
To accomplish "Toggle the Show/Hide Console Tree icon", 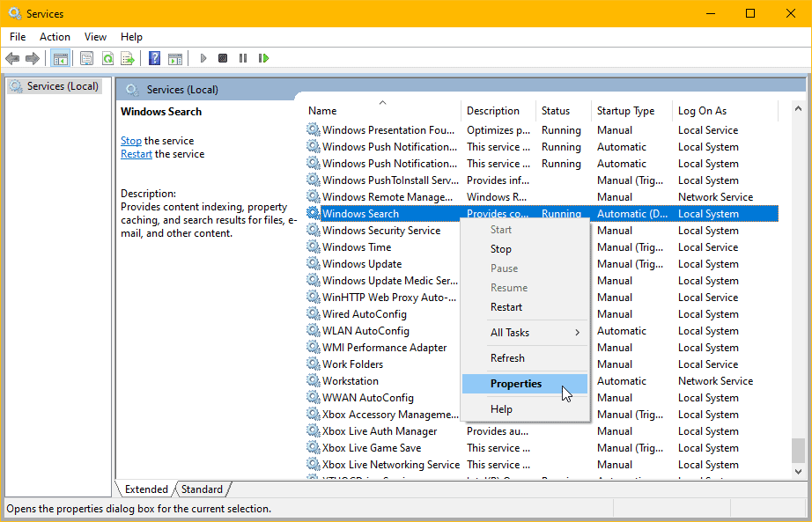I will tap(61, 58).
